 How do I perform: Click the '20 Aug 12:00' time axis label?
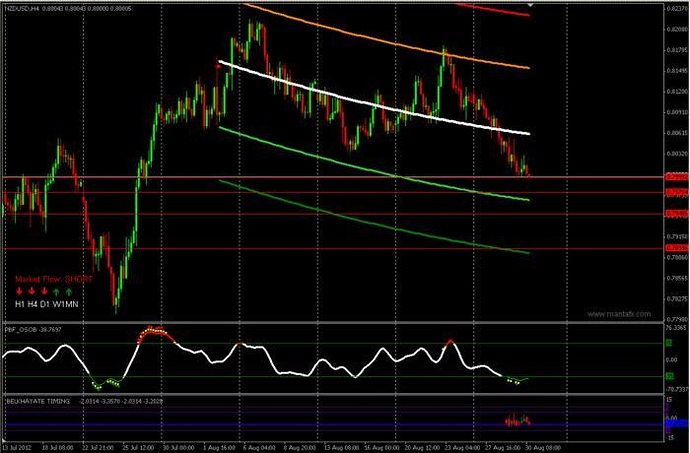pyautogui.click(x=422, y=447)
